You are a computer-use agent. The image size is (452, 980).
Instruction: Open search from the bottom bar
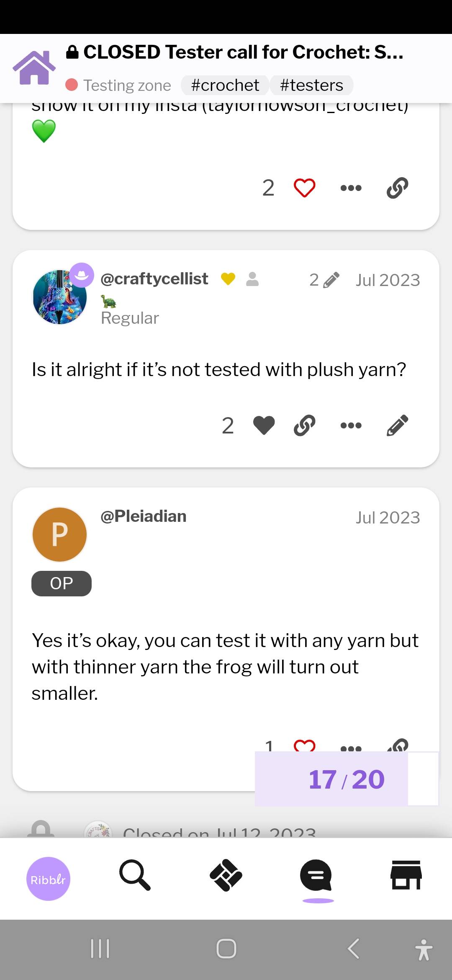click(x=135, y=875)
